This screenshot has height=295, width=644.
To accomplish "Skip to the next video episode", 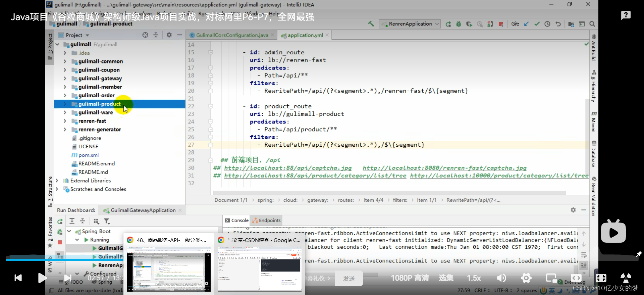I will [67, 278].
